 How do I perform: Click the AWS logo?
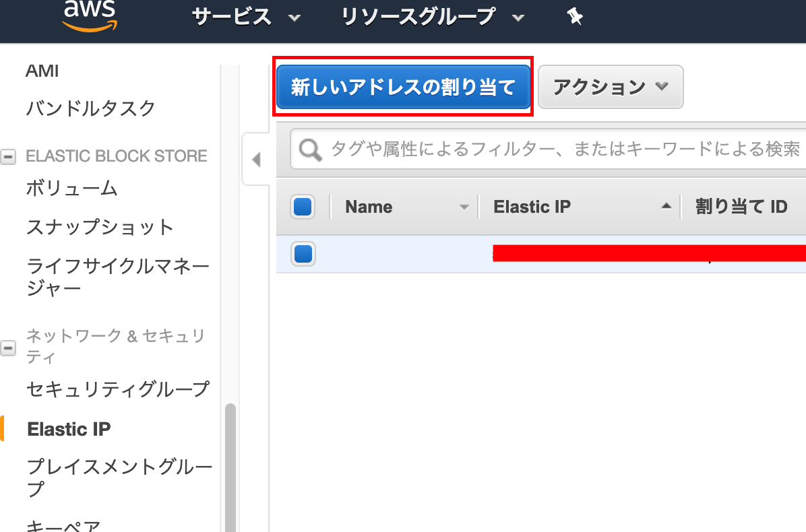pyautogui.click(x=88, y=15)
